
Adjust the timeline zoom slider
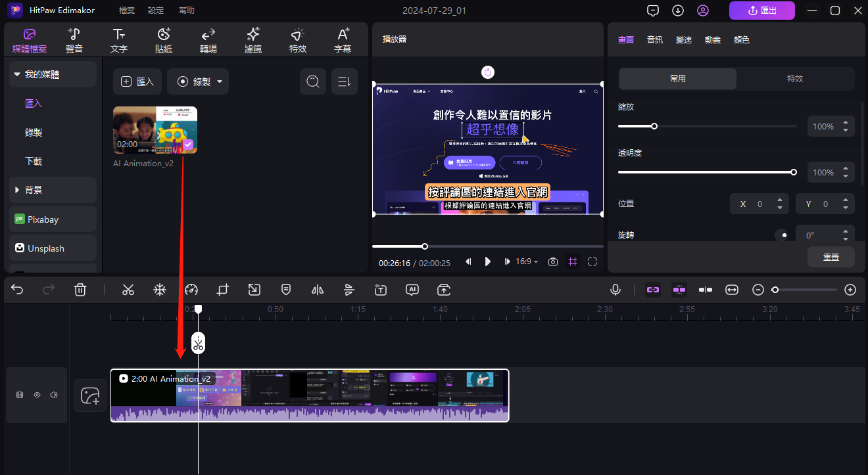pyautogui.click(x=806, y=290)
